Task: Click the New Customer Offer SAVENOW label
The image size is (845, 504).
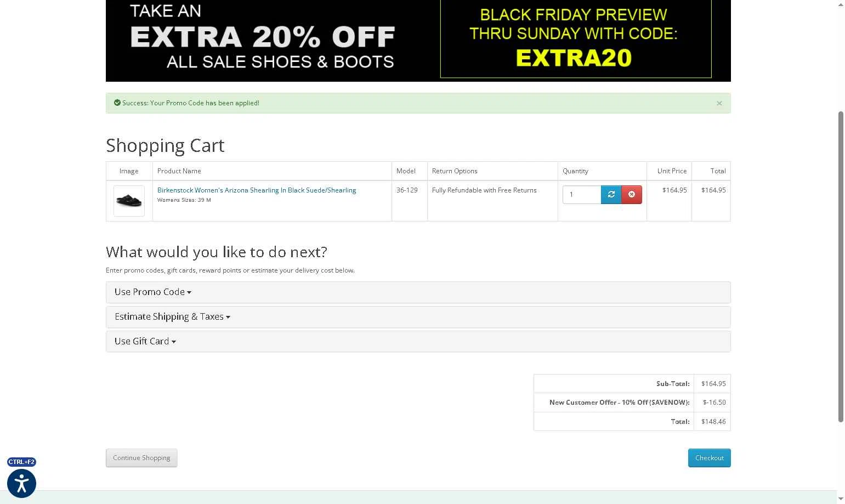Action: [620, 403]
